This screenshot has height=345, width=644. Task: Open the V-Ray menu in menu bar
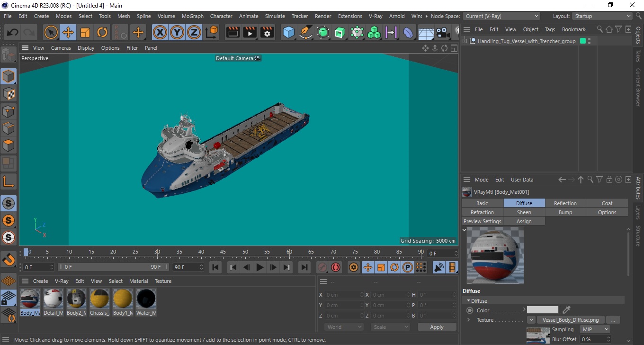[375, 16]
